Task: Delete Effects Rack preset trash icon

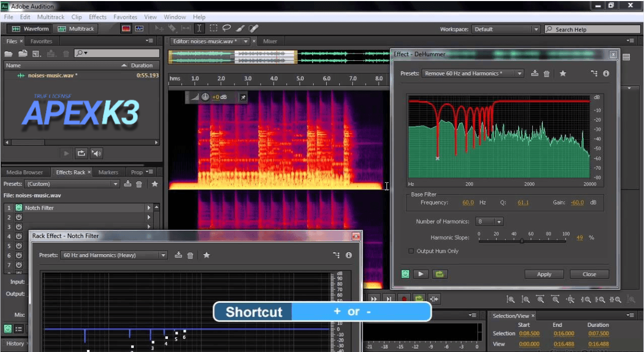Action: pos(139,184)
